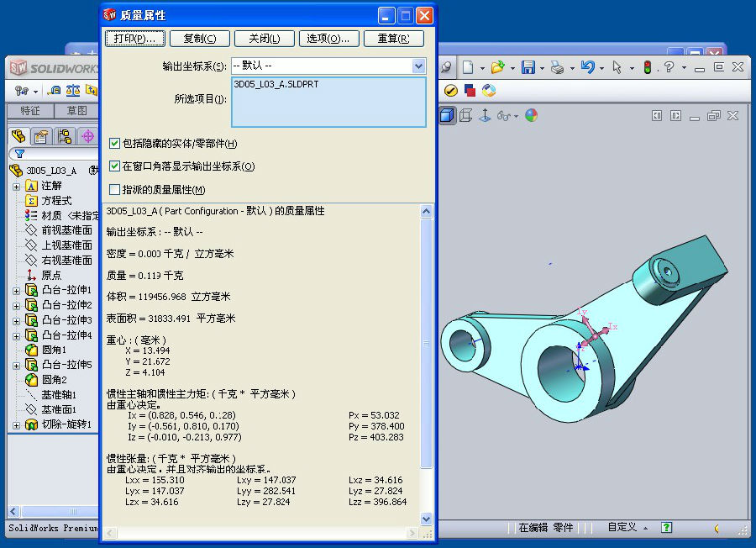Click the Undo arrow icon

[587, 67]
